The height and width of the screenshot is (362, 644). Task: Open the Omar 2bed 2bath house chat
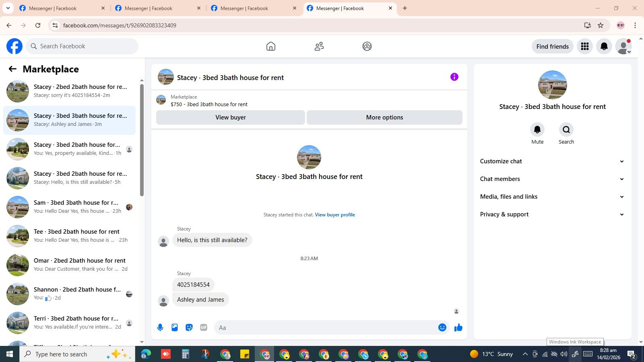point(69,265)
